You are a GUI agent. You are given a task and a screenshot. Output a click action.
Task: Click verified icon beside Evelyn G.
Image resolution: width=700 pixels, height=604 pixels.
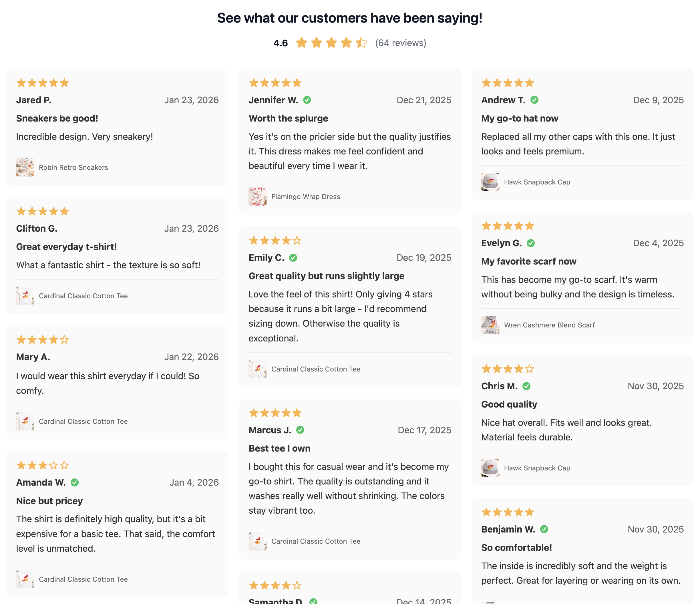coord(531,243)
